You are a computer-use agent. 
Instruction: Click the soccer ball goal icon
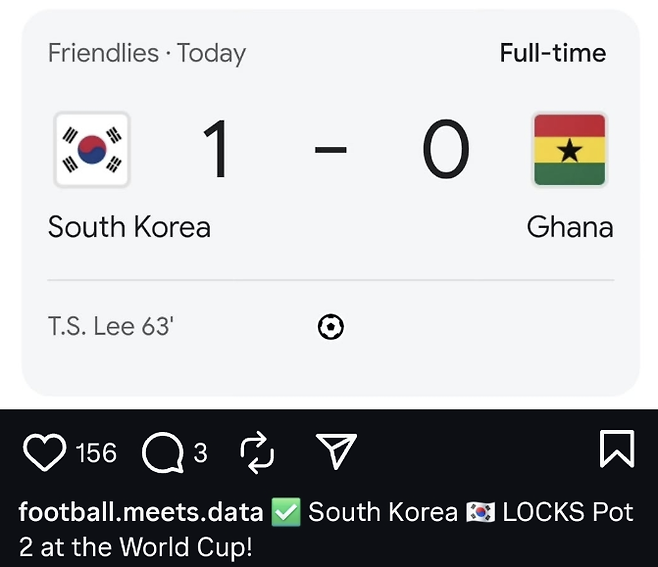tap(330, 326)
